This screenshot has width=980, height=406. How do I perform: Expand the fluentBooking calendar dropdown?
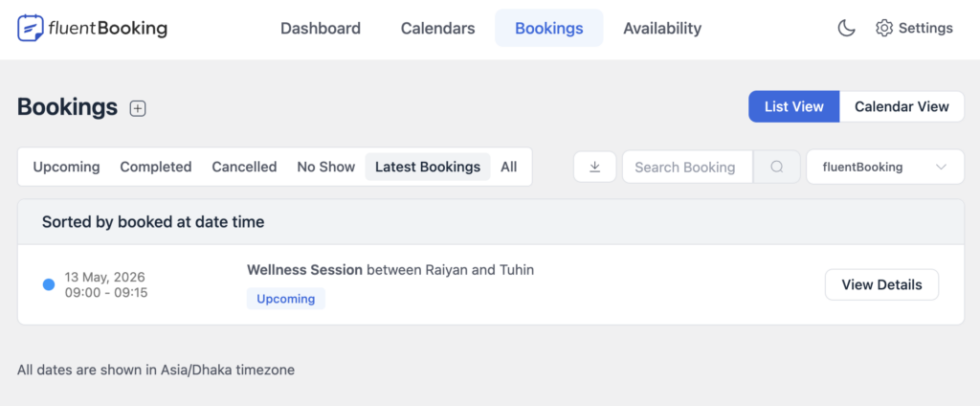point(885,167)
